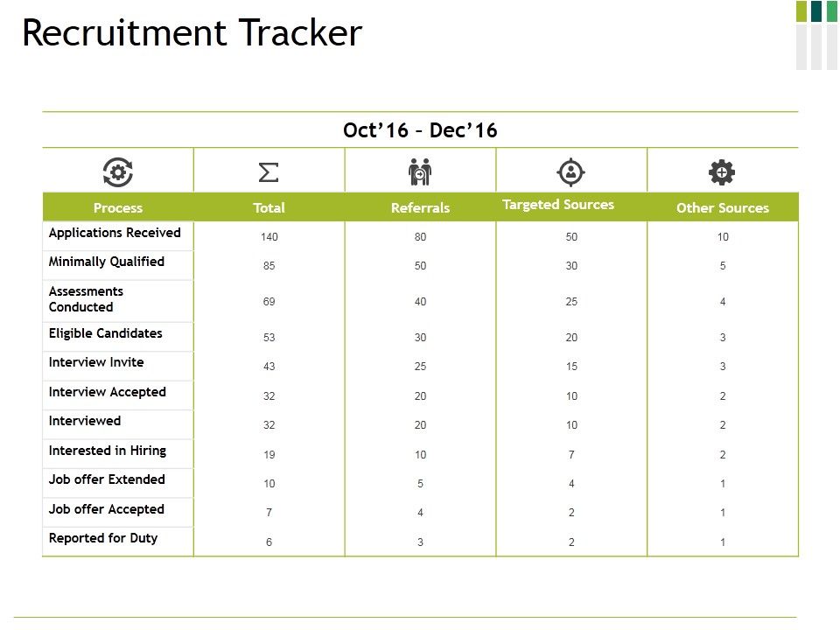This screenshot has height=630, width=840.
Task: Click Interested in Hiring total value 19
Action: click(269, 455)
